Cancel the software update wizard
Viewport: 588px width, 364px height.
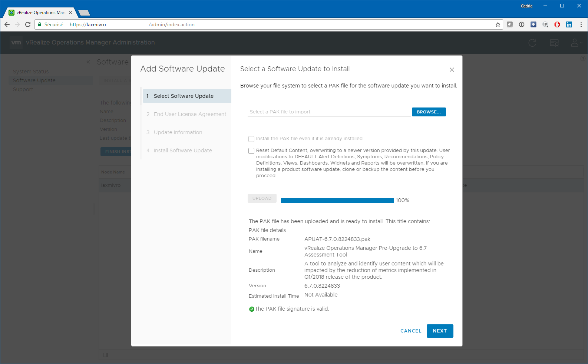tap(411, 331)
